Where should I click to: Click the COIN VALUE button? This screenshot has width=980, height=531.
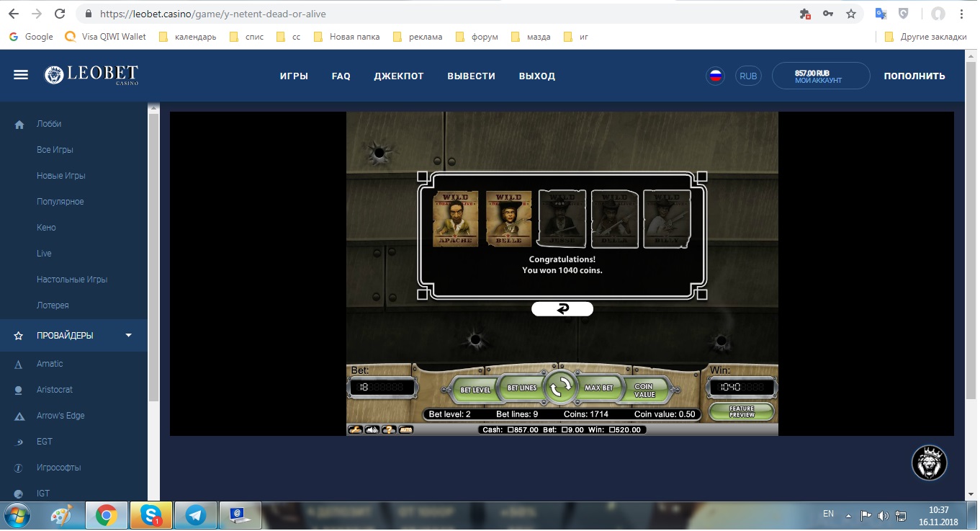coord(644,390)
